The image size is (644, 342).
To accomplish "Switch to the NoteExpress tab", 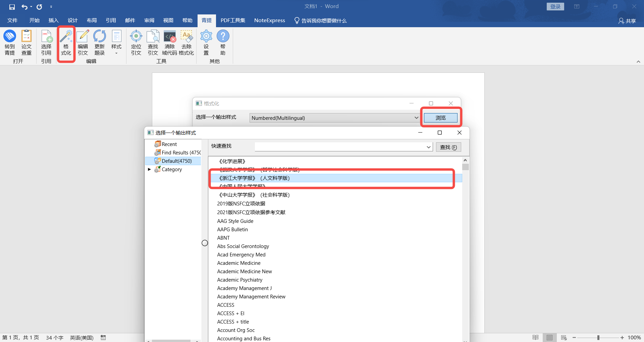I will pos(270,20).
